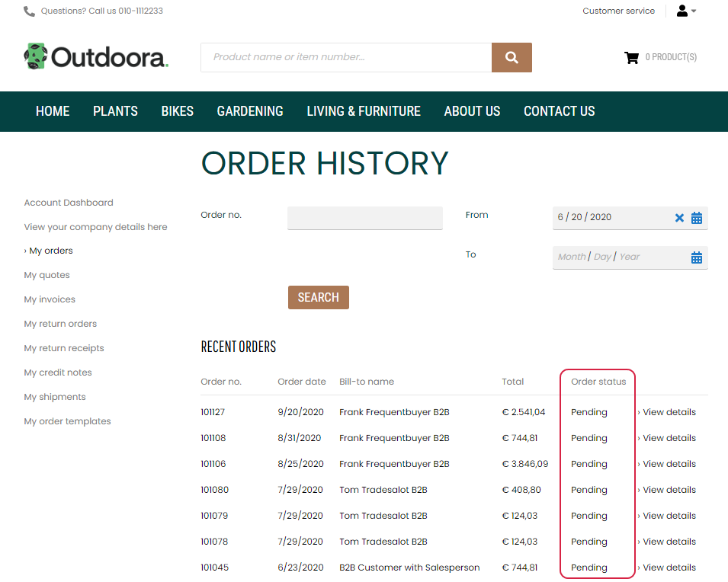
Task: Open Customer service link
Action: pyautogui.click(x=618, y=11)
